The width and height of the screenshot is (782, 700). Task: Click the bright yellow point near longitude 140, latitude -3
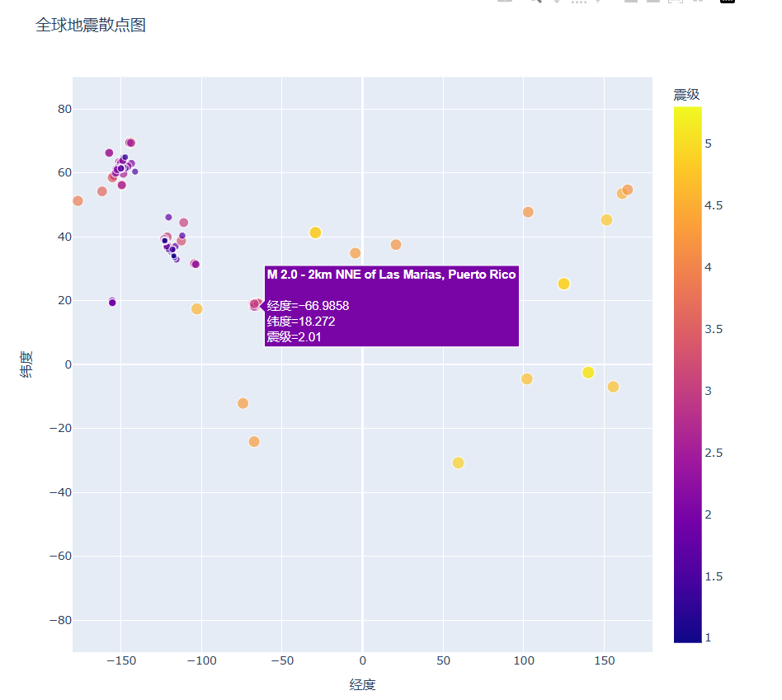tap(588, 373)
